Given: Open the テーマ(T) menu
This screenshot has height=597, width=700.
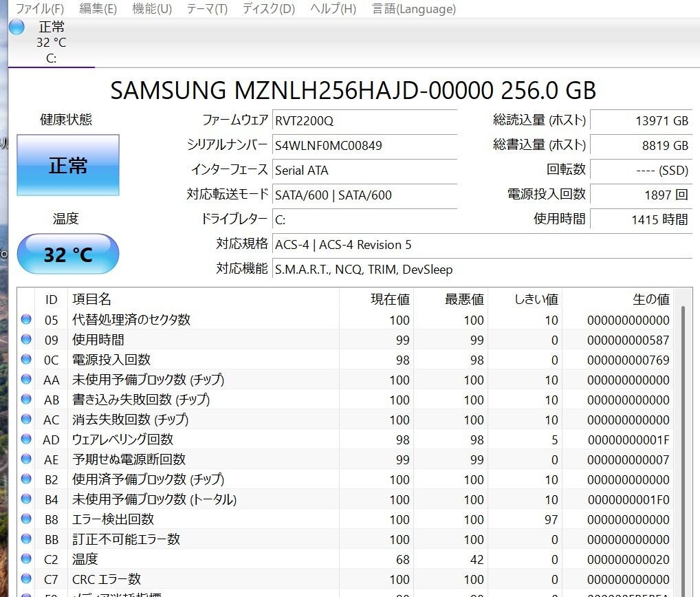Looking at the screenshot, I should 207,9.
